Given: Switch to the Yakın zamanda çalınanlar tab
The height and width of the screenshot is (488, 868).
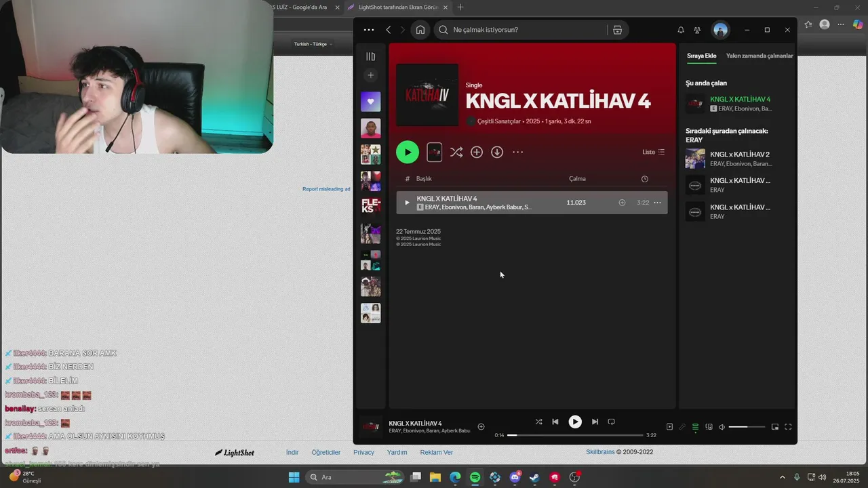Looking at the screenshot, I should pyautogui.click(x=759, y=56).
